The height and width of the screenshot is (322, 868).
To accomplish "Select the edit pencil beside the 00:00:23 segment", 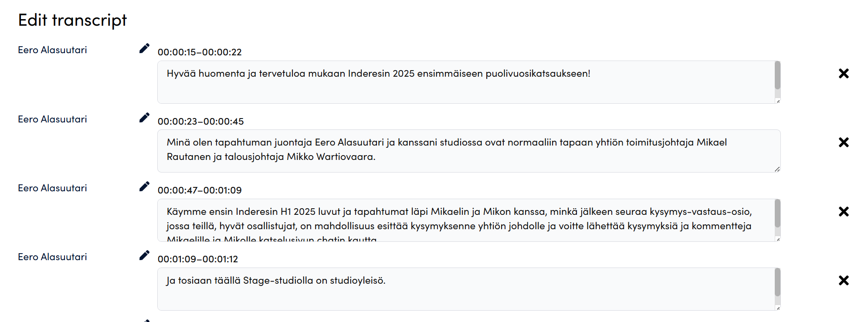I will (x=144, y=117).
